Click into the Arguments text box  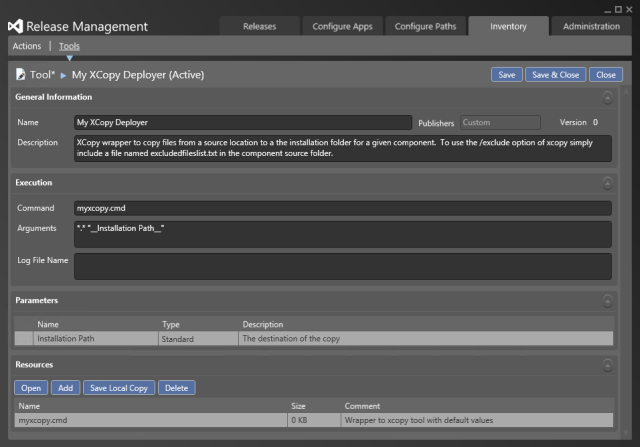[x=343, y=234]
